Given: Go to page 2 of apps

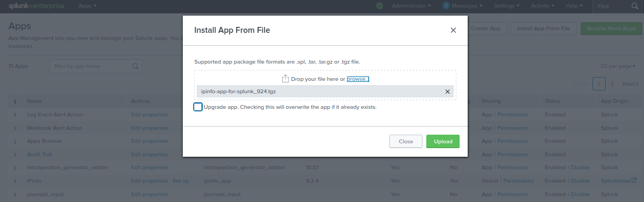Looking at the screenshot, I should click(x=612, y=83).
